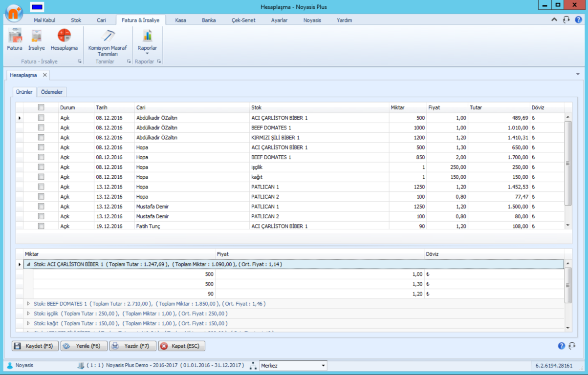Screen dimensions: 588x375
Task: Click the version number 6.2.6194.28161
Action: click(x=554, y=365)
